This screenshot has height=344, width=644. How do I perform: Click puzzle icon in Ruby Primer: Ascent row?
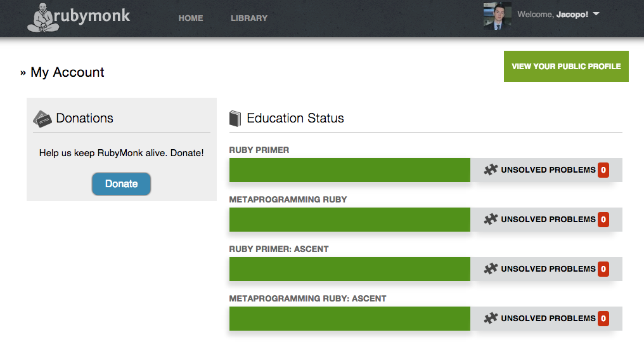pyautogui.click(x=491, y=268)
